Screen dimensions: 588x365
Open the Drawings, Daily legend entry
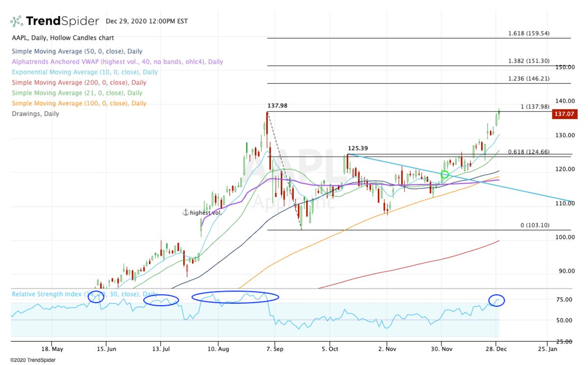pyautogui.click(x=35, y=113)
